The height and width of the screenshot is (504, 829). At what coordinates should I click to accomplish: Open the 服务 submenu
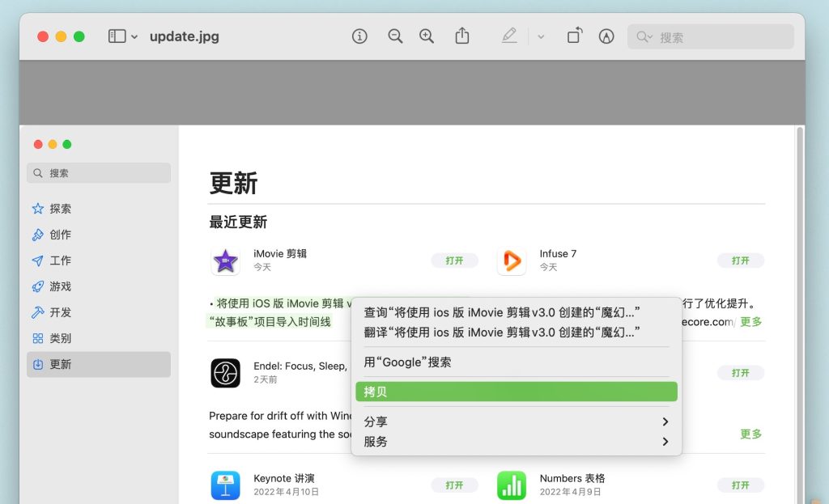[x=517, y=442]
